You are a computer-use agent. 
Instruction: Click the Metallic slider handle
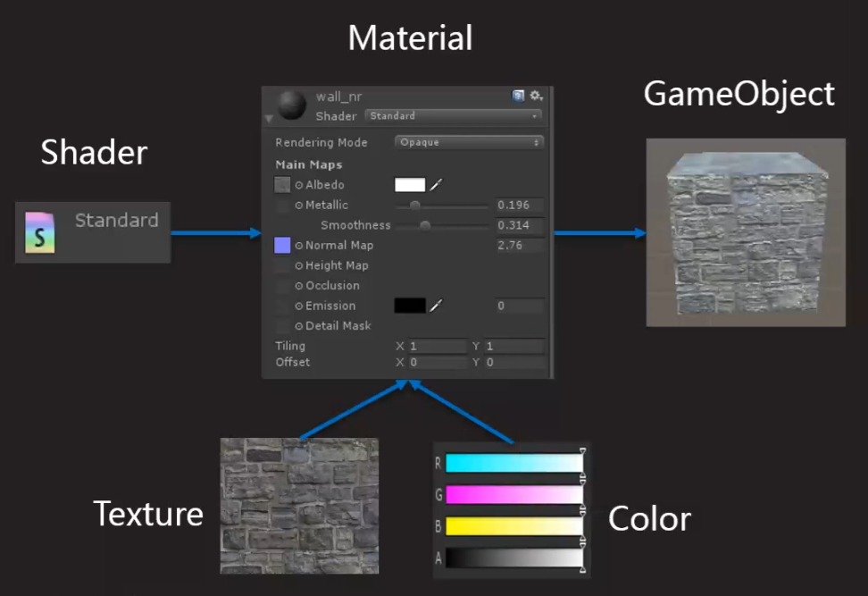(x=414, y=206)
